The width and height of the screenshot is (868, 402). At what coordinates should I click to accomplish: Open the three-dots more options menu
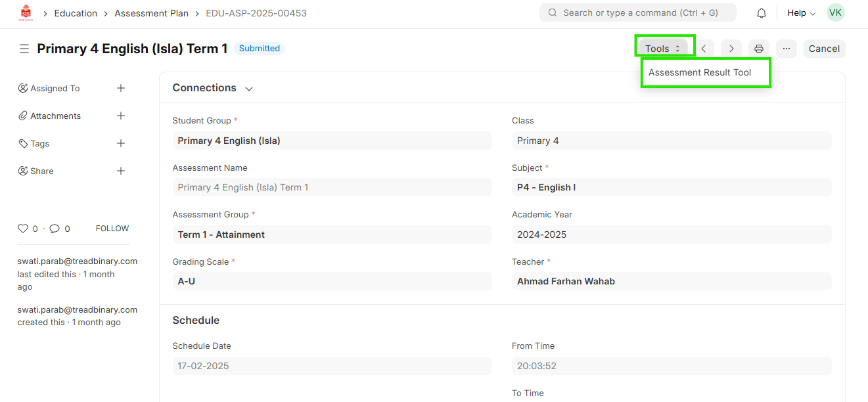pyautogui.click(x=787, y=49)
